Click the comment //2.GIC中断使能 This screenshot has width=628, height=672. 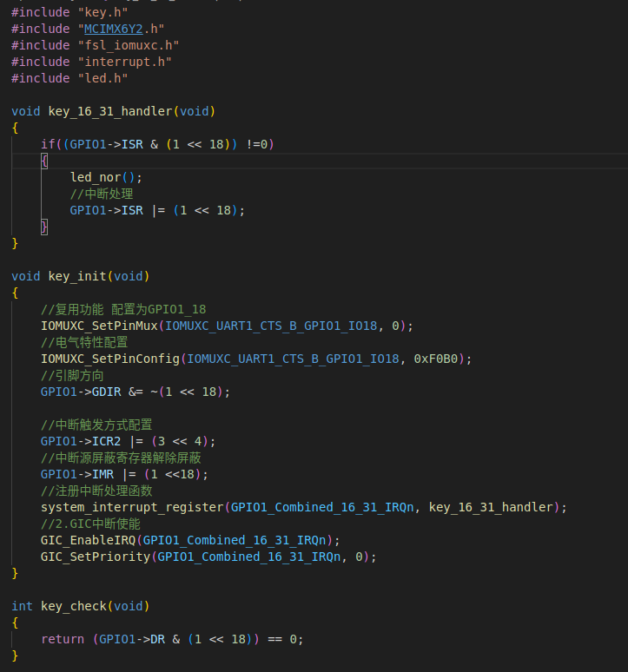[x=90, y=524]
